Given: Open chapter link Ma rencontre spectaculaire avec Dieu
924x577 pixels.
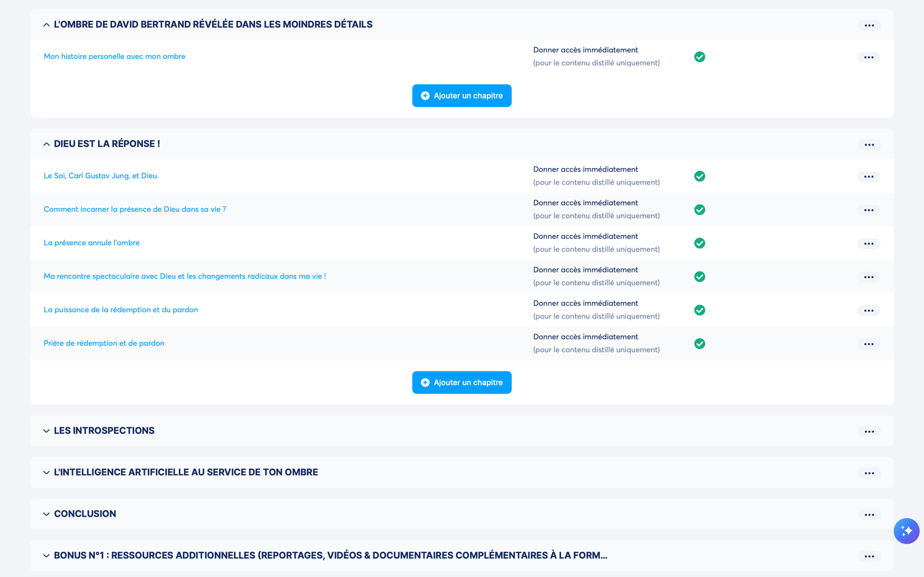Looking at the screenshot, I should point(185,276).
